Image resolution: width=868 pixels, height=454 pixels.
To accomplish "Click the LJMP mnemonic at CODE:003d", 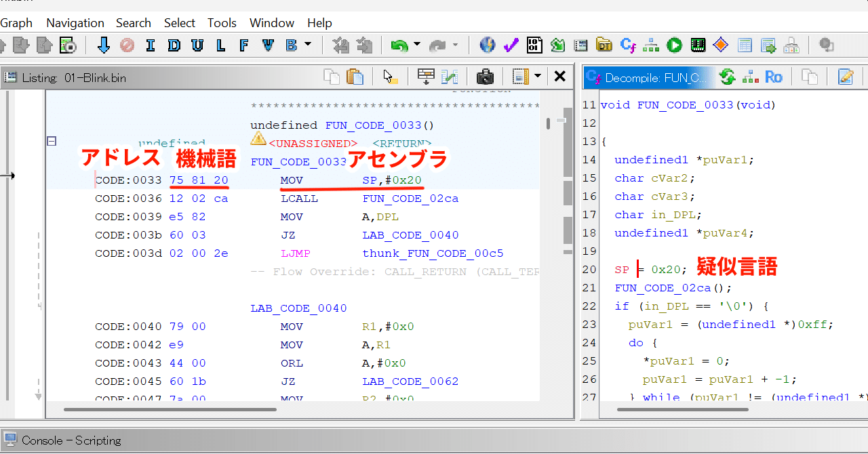I will 296,253.
